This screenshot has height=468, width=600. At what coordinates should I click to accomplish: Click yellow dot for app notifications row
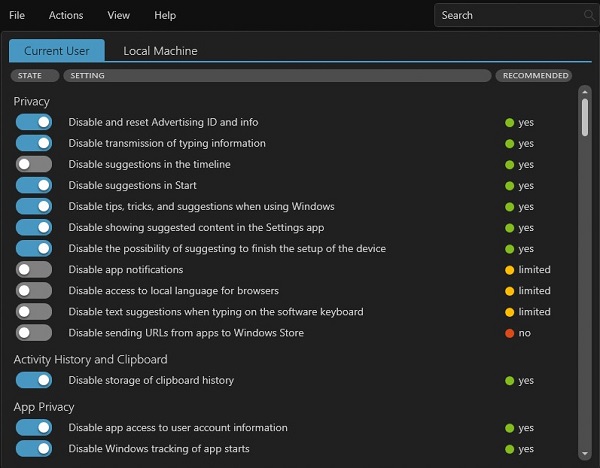click(x=509, y=270)
